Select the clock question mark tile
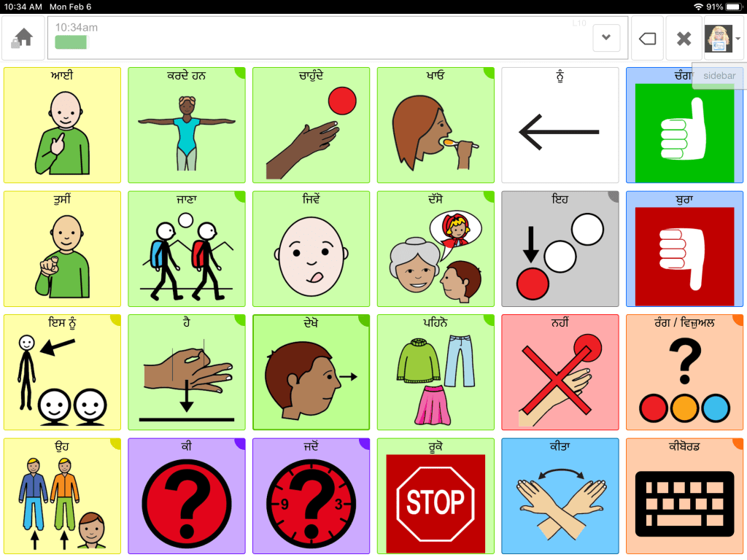Screen dimensions: 747x560 pyautogui.click(x=311, y=496)
